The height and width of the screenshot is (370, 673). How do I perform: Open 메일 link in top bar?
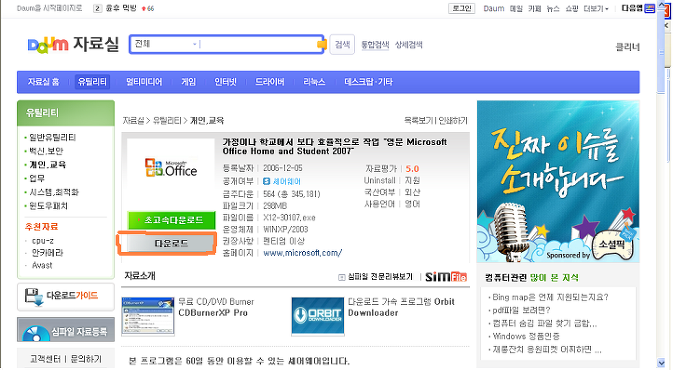[516, 9]
